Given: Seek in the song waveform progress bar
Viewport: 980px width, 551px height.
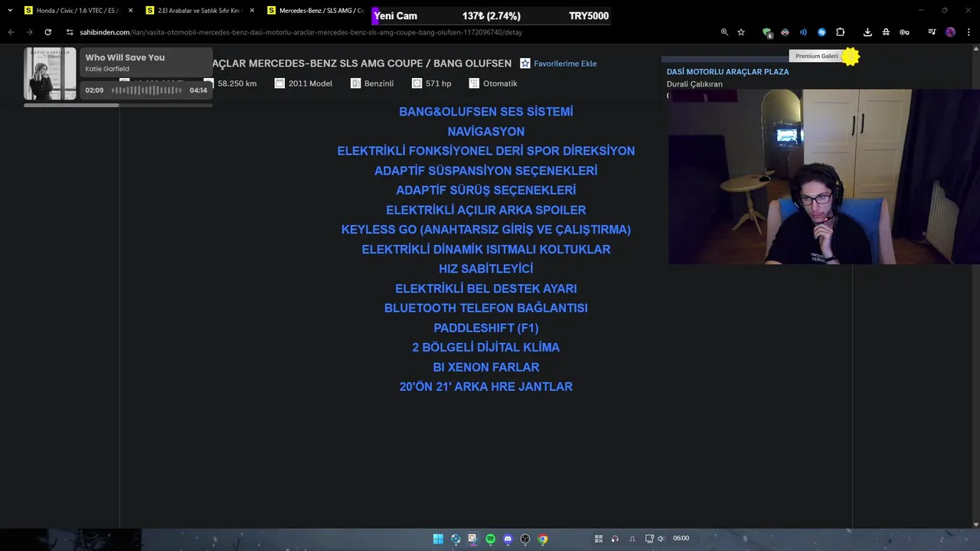Looking at the screenshot, I should (146, 90).
